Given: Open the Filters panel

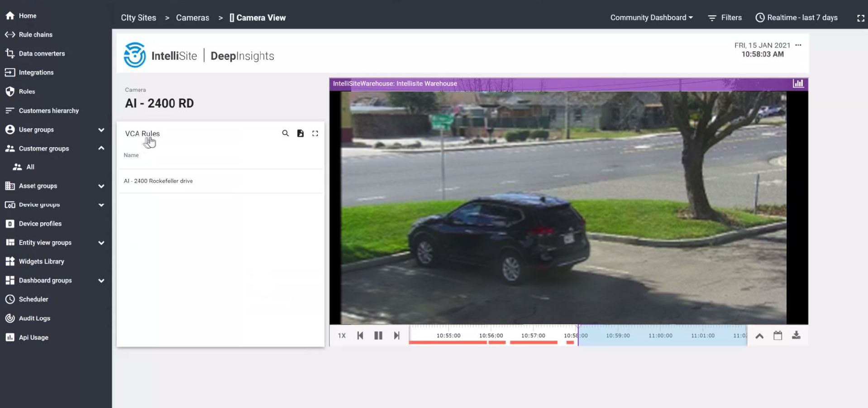Looking at the screenshot, I should [725, 18].
